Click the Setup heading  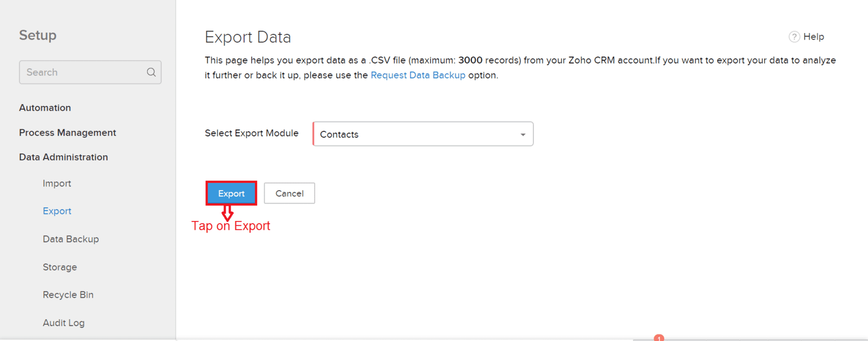click(38, 35)
